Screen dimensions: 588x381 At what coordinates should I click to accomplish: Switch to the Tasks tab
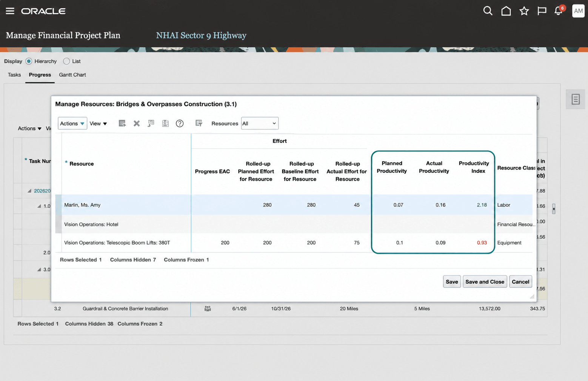14,75
